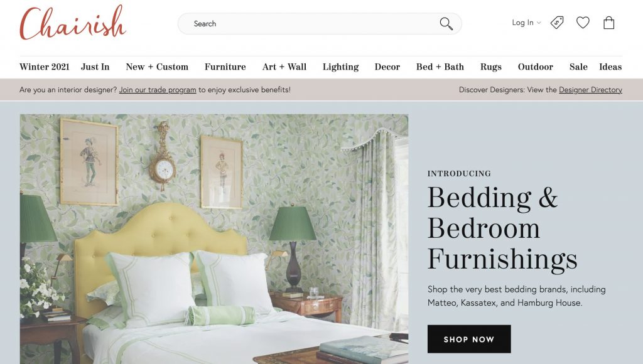Select New + Custom in navigation
The height and width of the screenshot is (364, 643).
click(x=157, y=67)
